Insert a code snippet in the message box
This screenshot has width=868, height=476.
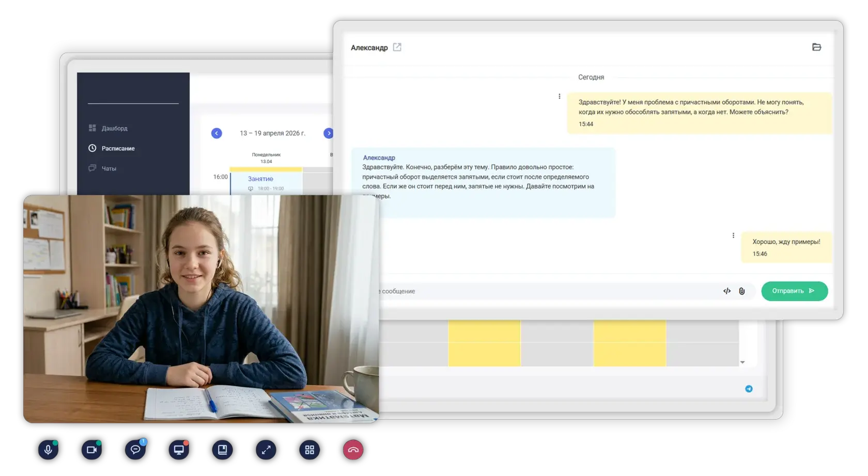(x=727, y=291)
